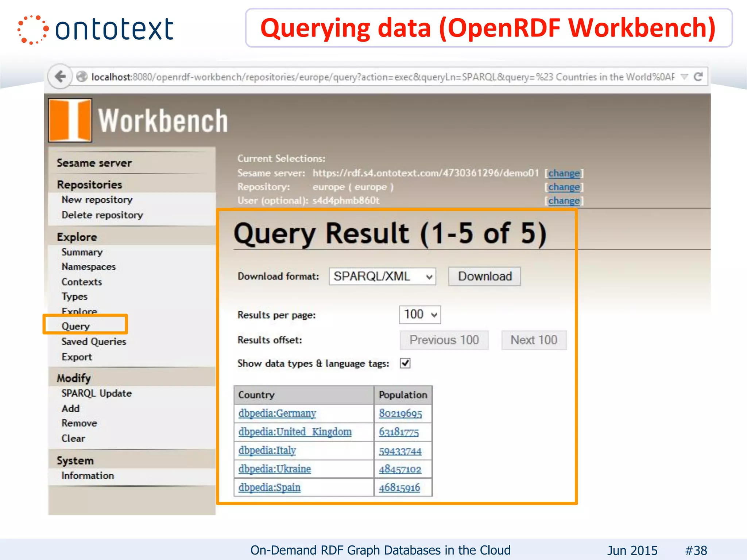Open Export in sidebar
The width and height of the screenshot is (747, 560).
coord(77,357)
